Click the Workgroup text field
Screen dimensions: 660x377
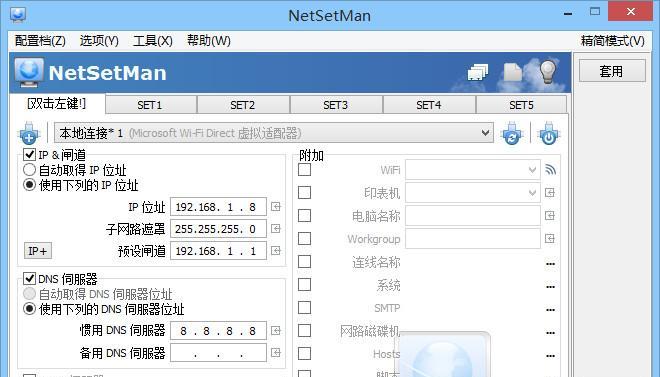click(x=473, y=239)
